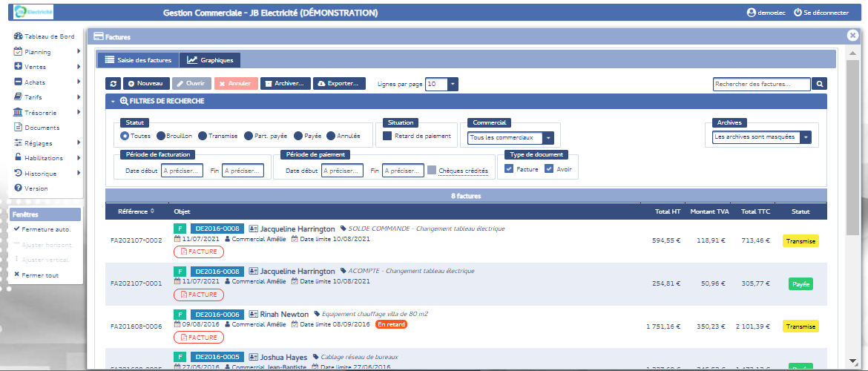
Task: Open the Tous les commerciaux dropdown
Action: (510, 137)
